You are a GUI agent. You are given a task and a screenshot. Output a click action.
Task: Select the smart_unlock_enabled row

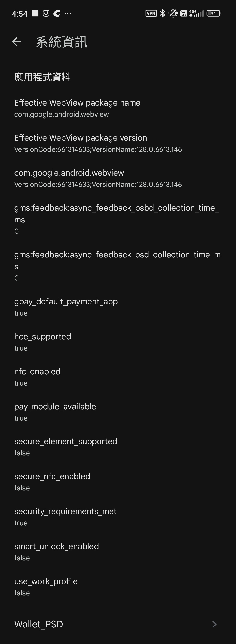coord(118,552)
